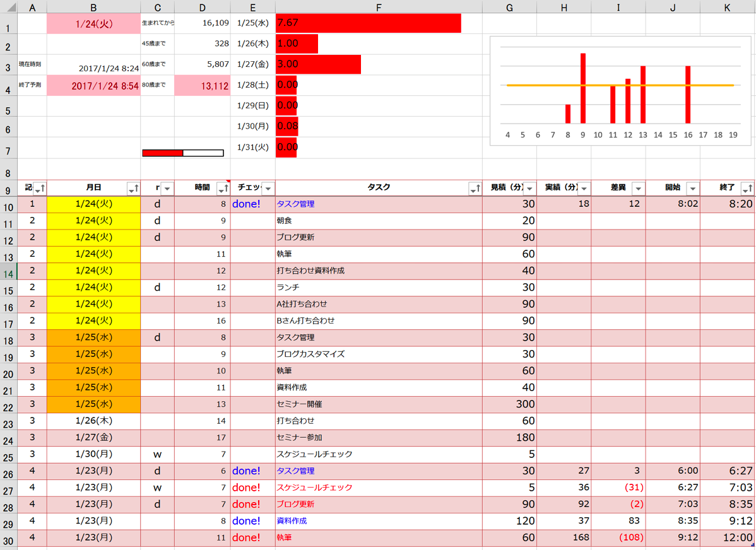
Task: Select row 14 header
Action: [x=9, y=271]
